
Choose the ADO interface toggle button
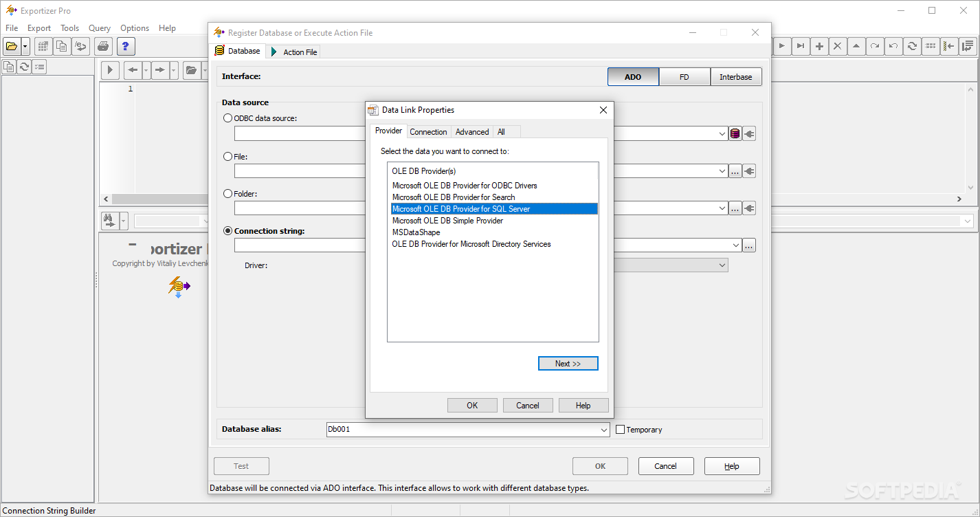coord(633,77)
